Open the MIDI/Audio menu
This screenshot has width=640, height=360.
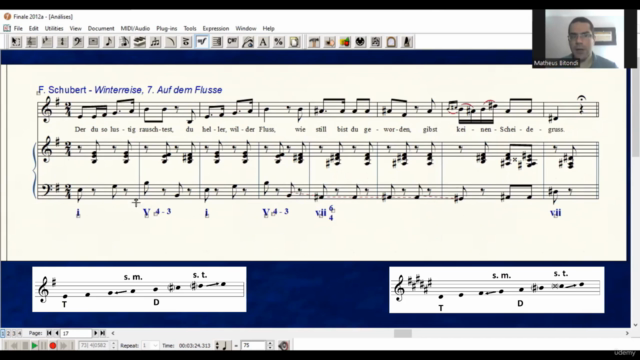pos(135,29)
